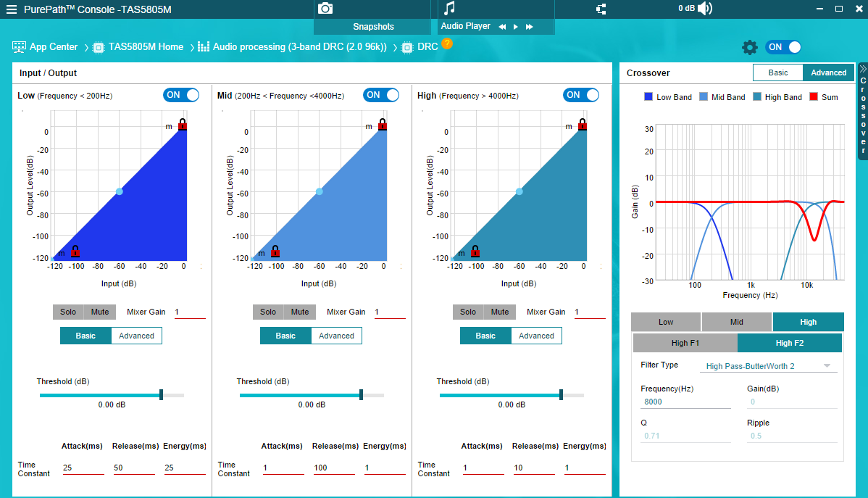This screenshot has width=868, height=498.
Task: Select the High F2 filter tab
Action: coord(790,343)
